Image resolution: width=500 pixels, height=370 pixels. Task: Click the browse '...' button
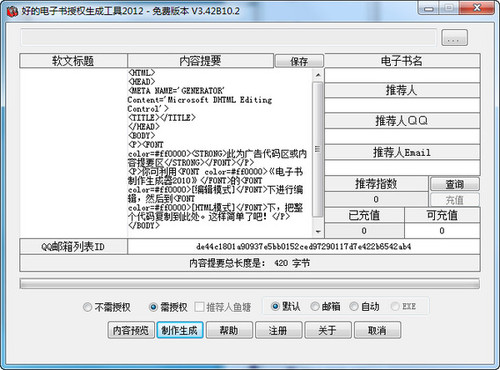click(x=454, y=38)
